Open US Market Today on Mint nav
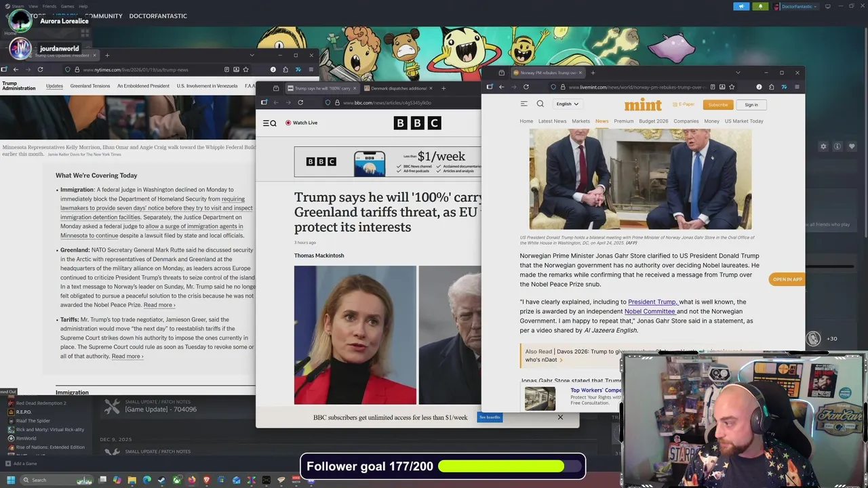Viewport: 868px width, 488px height. pos(744,121)
